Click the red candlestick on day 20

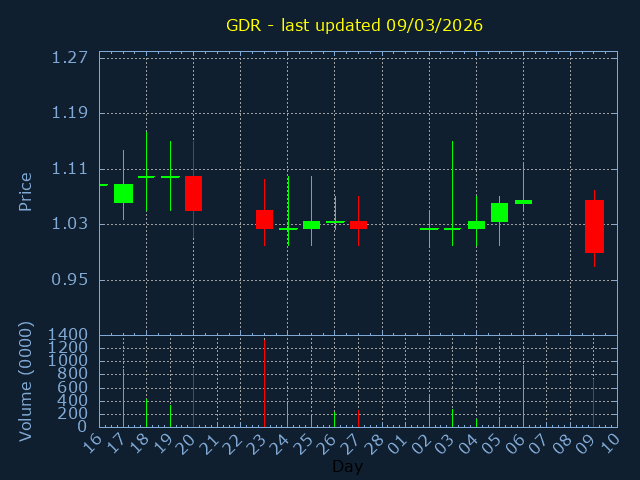[x=193, y=193]
